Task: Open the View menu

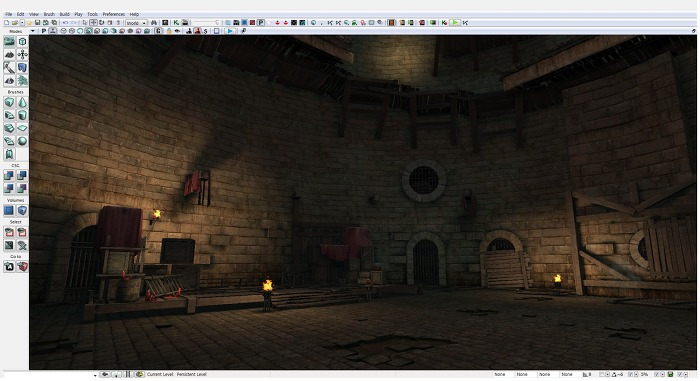Action: tap(33, 14)
